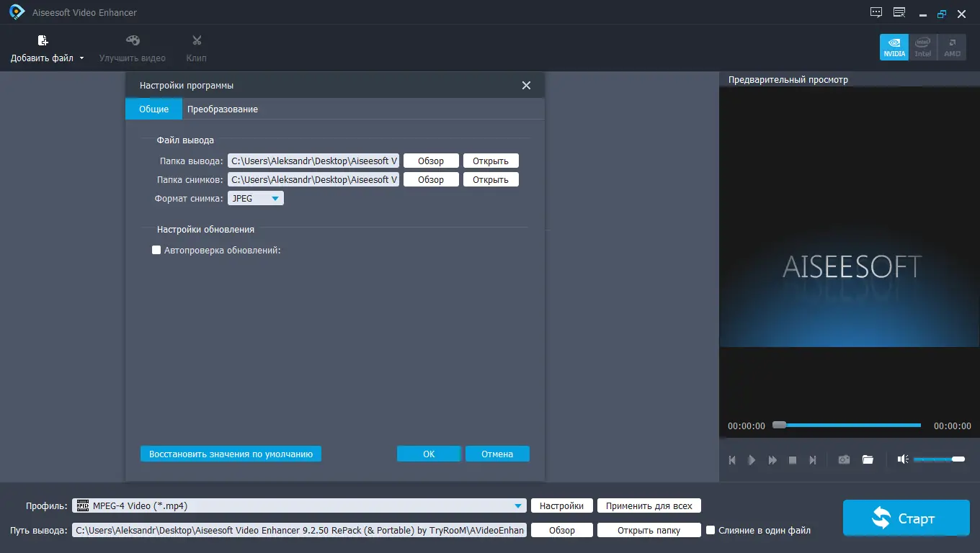Viewport: 980px width, 553px height.
Task: Fast forward the preview video
Action: click(x=772, y=459)
